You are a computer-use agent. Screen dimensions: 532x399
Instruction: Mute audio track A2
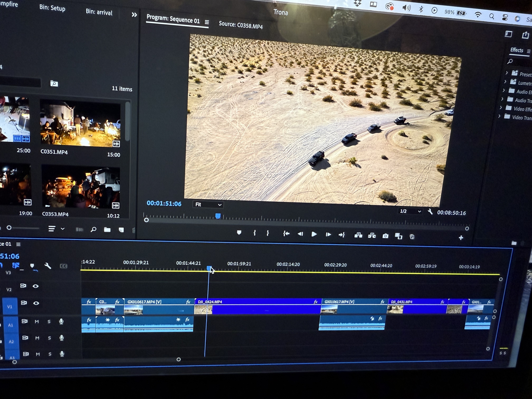(x=37, y=338)
